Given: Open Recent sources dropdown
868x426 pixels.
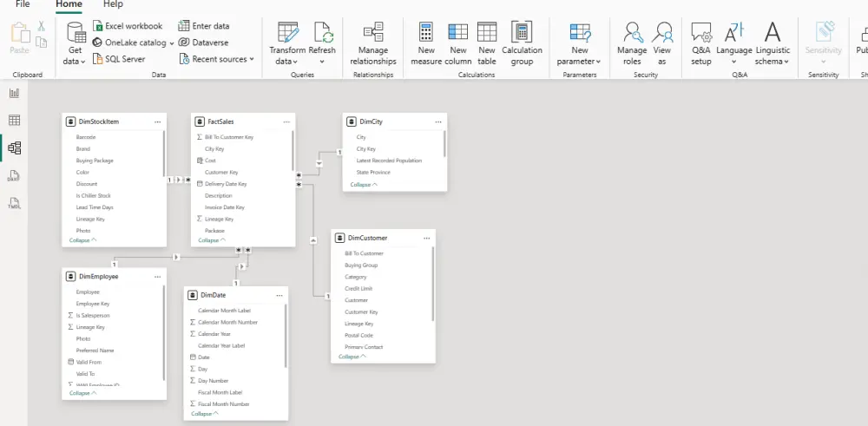Looking at the screenshot, I should [217, 59].
